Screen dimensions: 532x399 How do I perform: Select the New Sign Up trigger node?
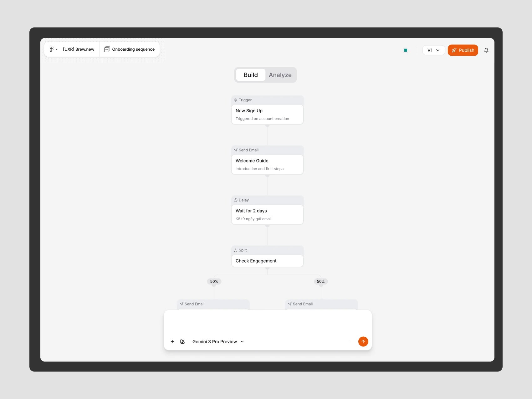pyautogui.click(x=267, y=114)
